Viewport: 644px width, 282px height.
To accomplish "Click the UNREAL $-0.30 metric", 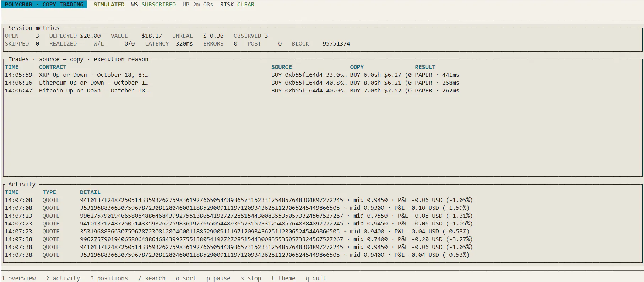I will (198, 36).
